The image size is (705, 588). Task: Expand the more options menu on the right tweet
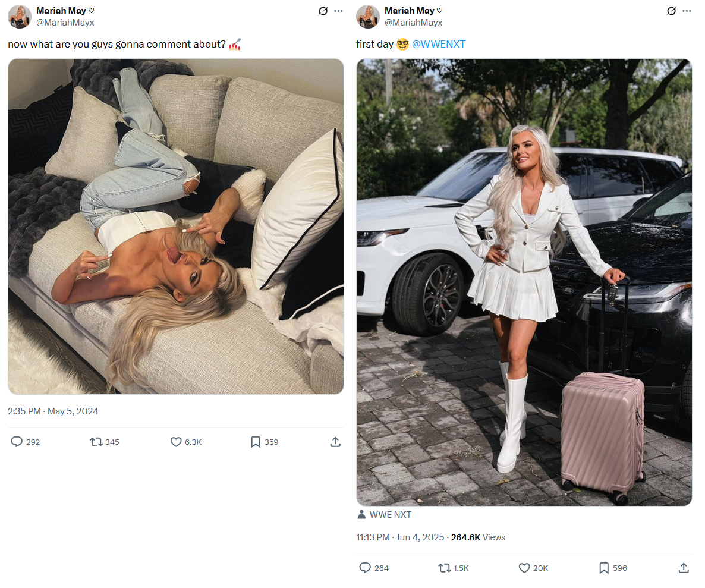(687, 11)
